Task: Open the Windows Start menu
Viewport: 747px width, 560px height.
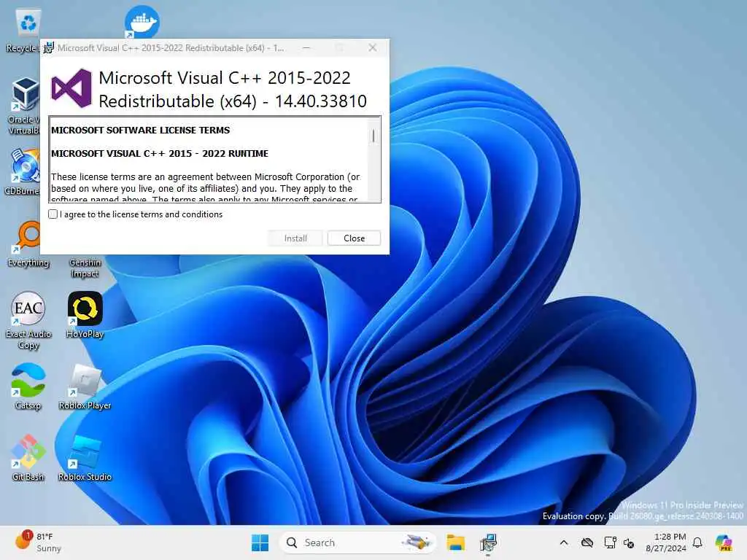Action: 260,542
